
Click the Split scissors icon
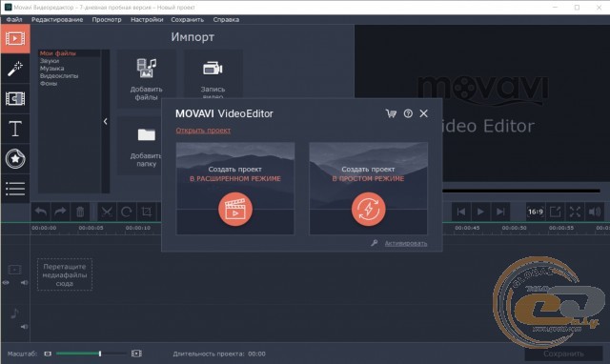107,212
